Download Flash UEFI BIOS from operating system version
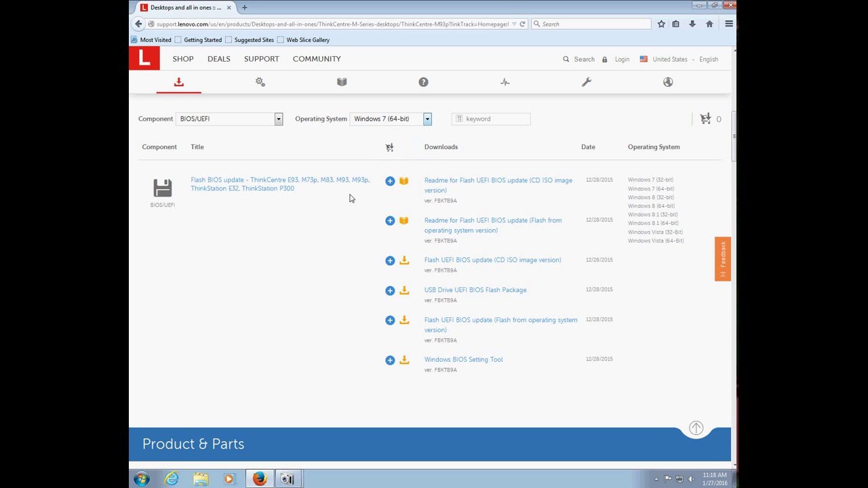The image size is (868, 488). click(x=404, y=320)
